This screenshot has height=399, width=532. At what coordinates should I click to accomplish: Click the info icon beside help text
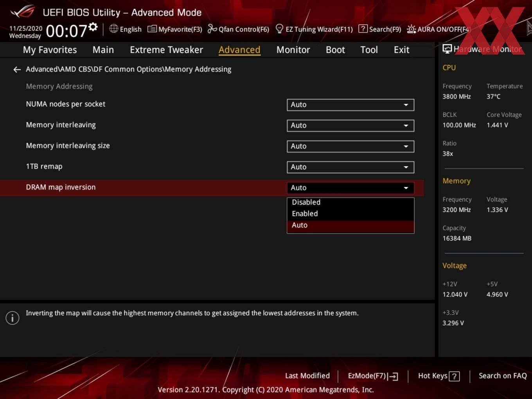tap(13, 318)
